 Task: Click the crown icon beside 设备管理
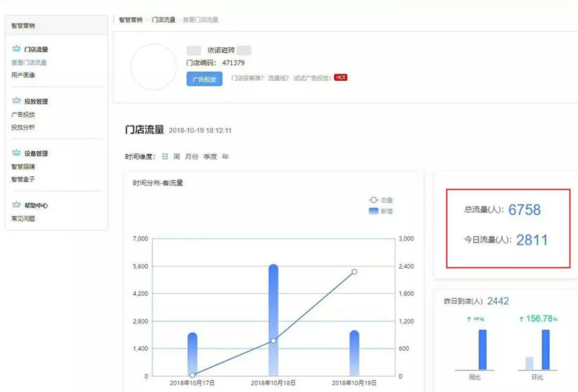tap(17, 153)
